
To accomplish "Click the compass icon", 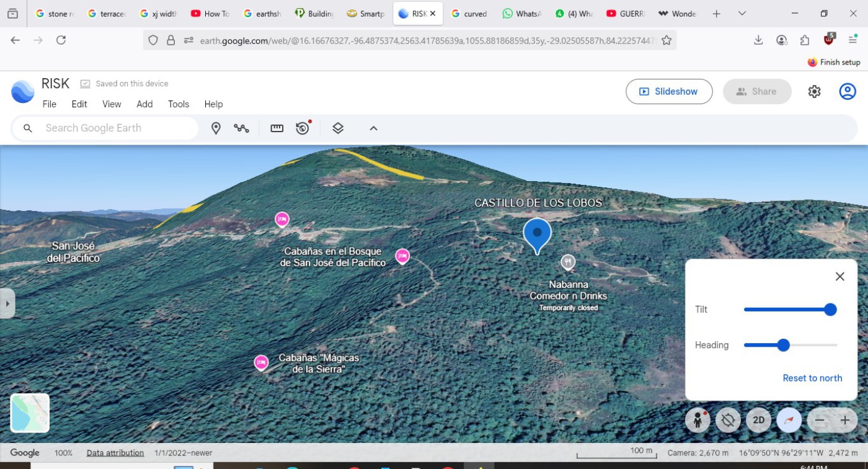I will (789, 420).
